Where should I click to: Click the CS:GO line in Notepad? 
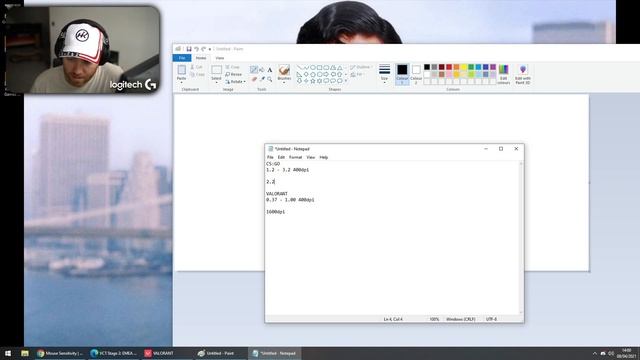pyautogui.click(x=273, y=164)
